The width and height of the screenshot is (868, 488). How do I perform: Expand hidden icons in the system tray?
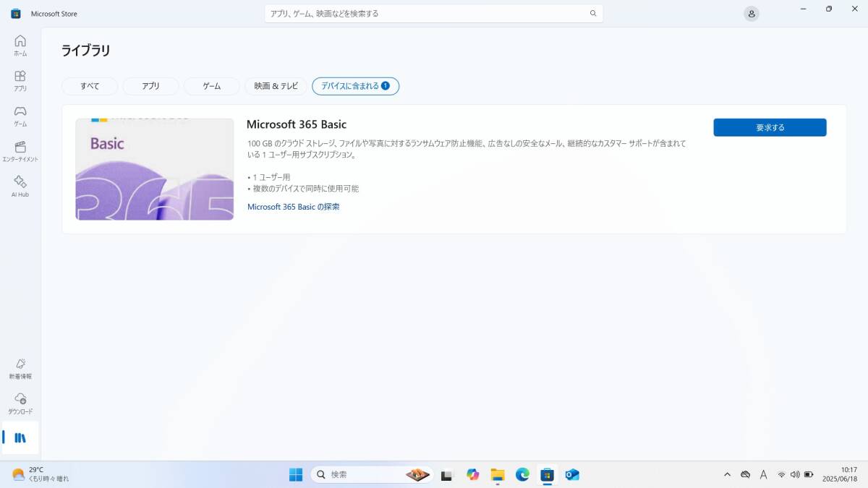coord(727,475)
